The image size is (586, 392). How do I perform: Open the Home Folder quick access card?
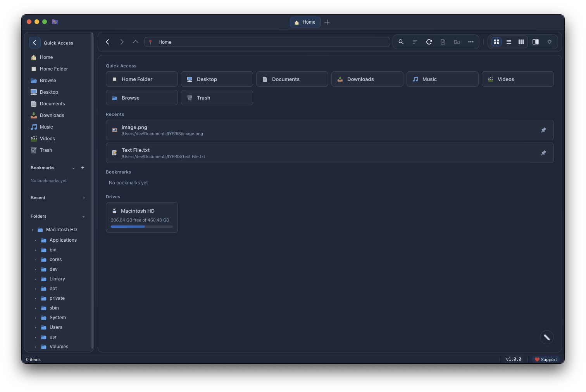point(142,79)
